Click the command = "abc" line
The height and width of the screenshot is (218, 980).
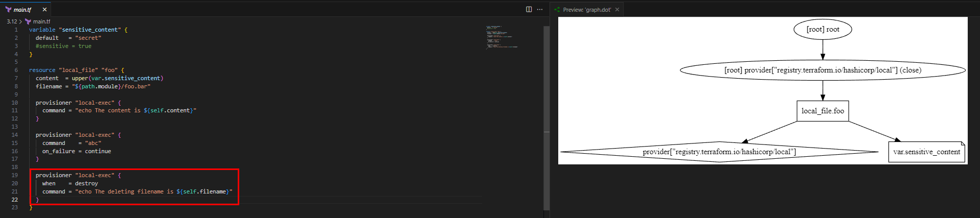[72, 143]
